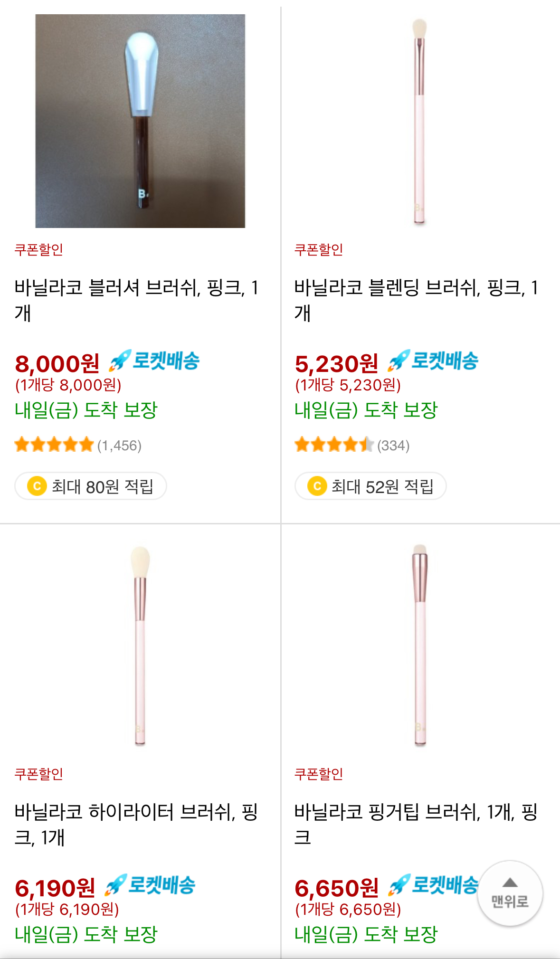Click the 8,000원 price of 블러셔 브러쉬
Image resolution: width=560 pixels, height=959 pixels.
tap(57, 364)
